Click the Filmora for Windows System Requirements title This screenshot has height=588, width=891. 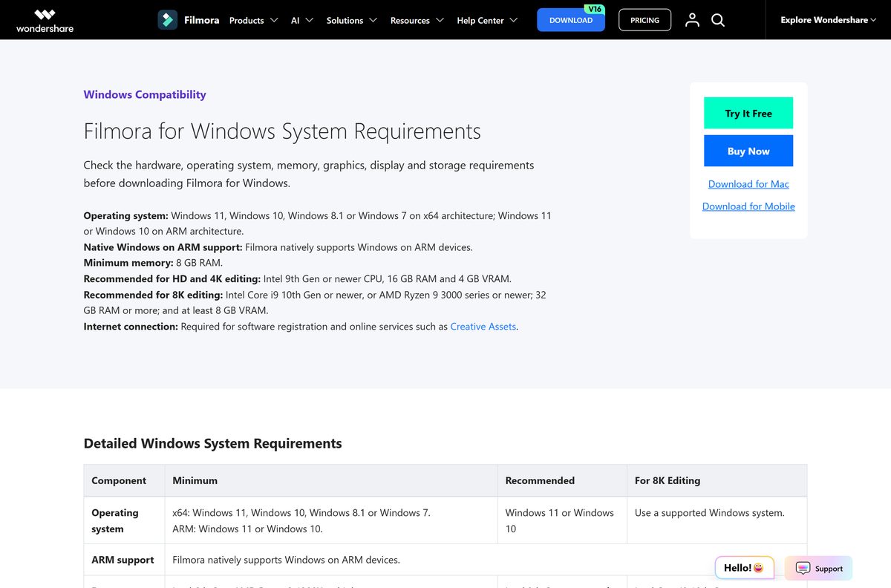coord(282,131)
